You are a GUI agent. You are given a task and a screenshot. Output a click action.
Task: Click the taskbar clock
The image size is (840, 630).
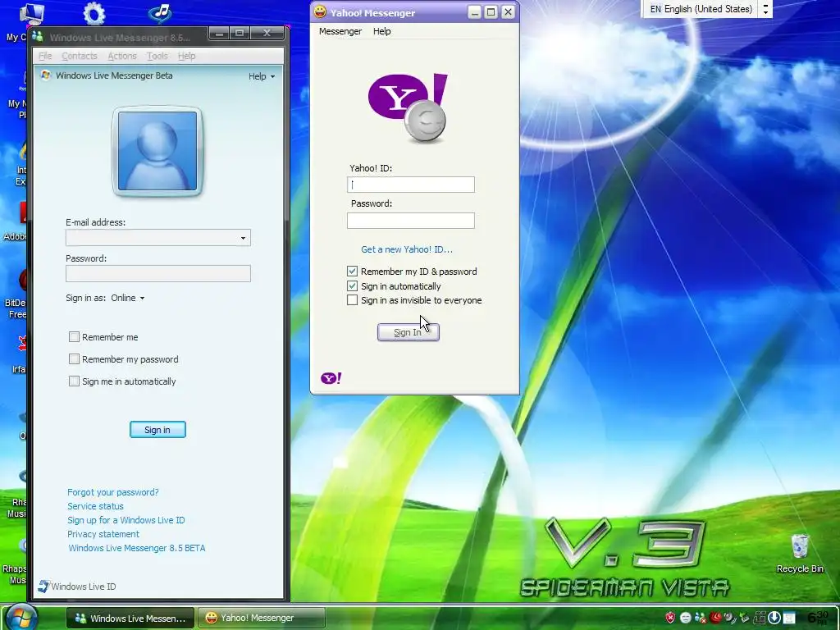tap(818, 618)
